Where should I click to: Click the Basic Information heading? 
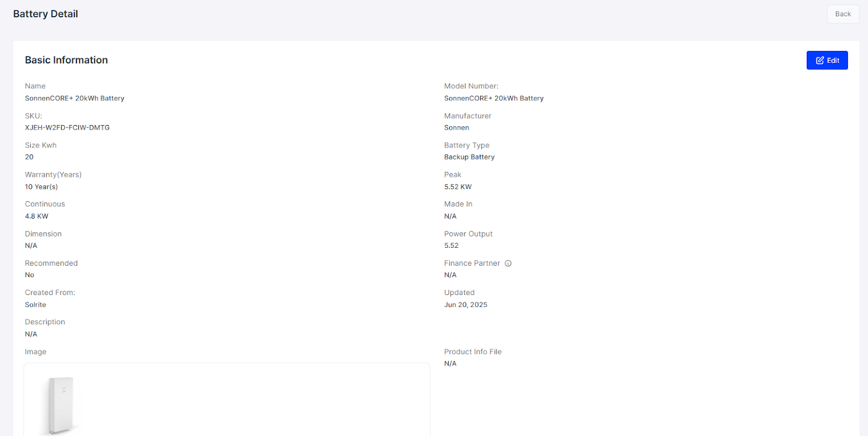coord(66,60)
